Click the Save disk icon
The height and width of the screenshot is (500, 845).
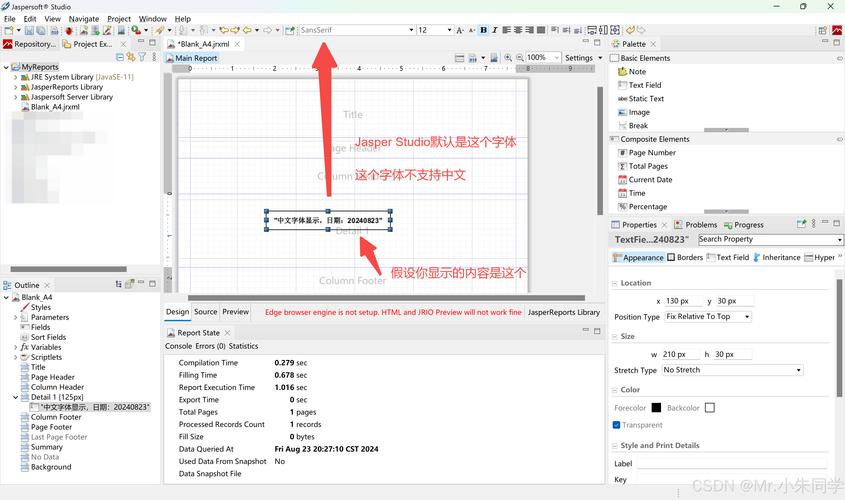tap(29, 31)
